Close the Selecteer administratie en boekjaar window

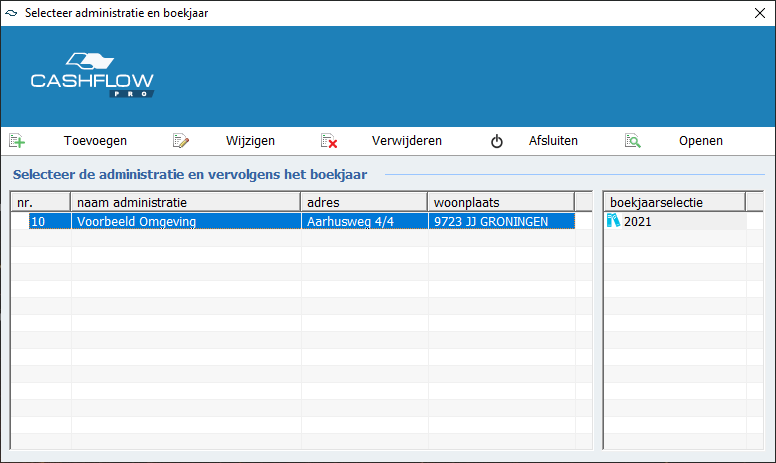pos(760,13)
